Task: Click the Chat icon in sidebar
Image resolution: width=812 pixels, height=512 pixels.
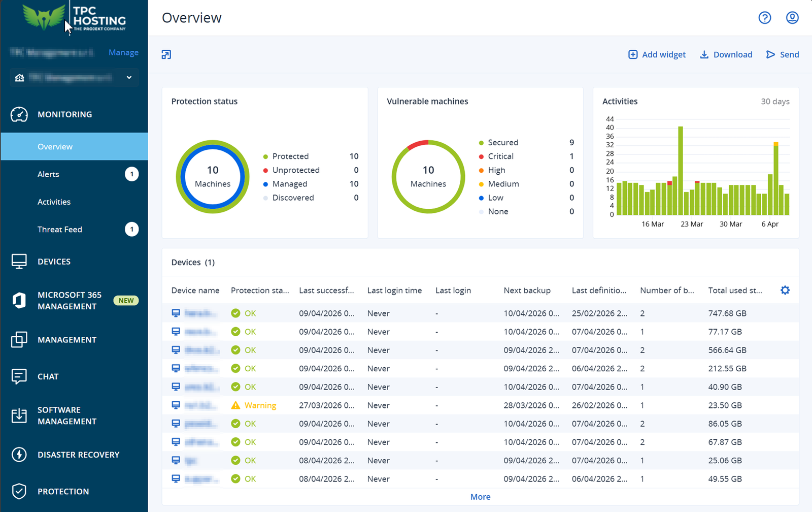Action: 19,376
